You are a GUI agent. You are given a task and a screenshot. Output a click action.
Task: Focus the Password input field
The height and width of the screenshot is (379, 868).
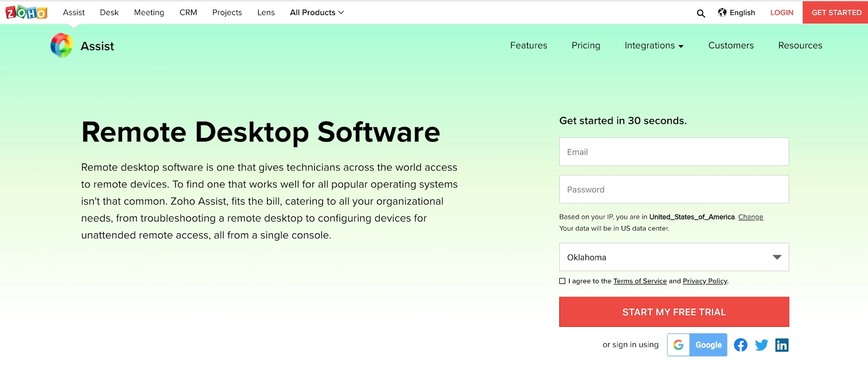pyautogui.click(x=674, y=189)
